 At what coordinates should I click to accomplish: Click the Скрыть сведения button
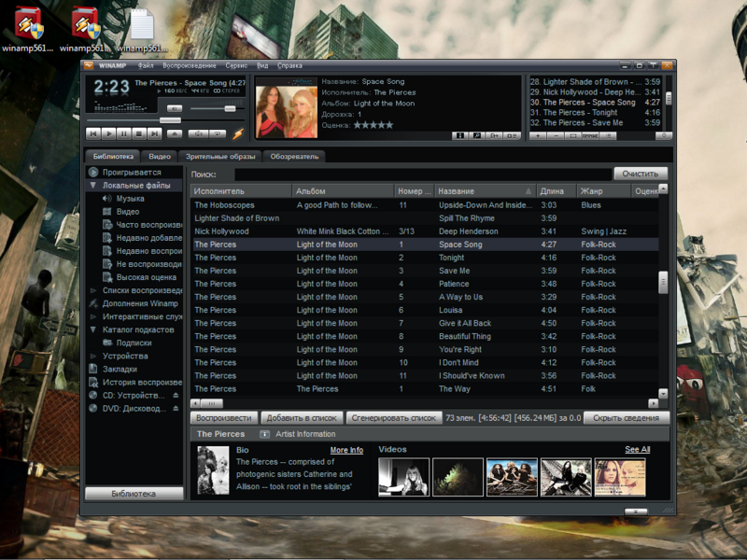pyautogui.click(x=626, y=418)
